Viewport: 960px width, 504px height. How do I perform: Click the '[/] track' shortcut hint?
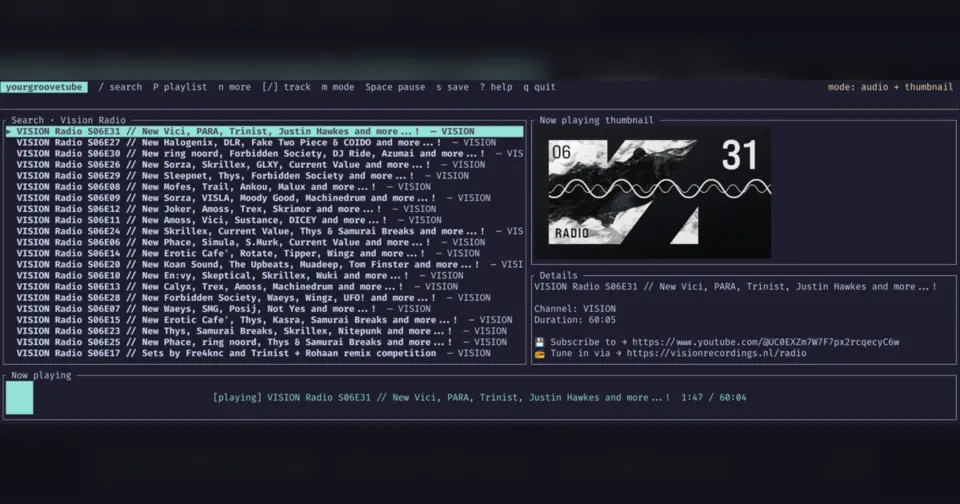(287, 87)
